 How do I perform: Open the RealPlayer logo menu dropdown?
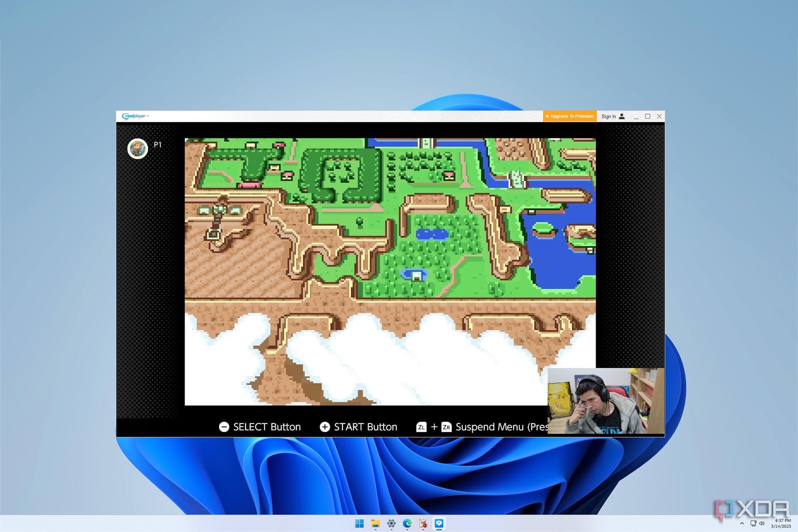(135, 116)
